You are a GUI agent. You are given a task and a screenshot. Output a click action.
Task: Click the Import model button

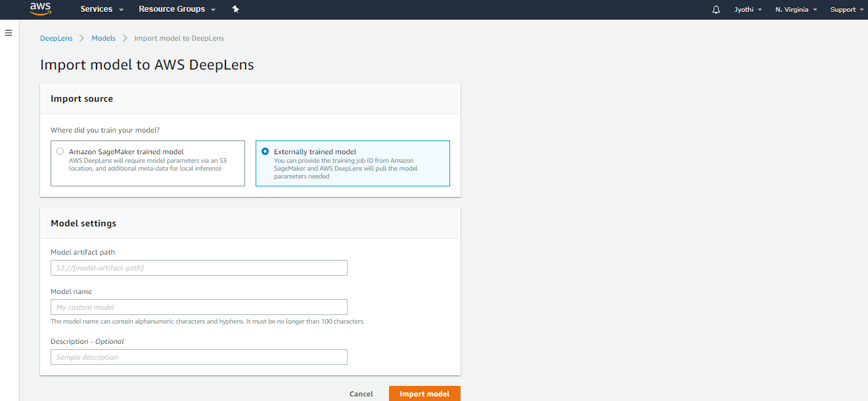click(x=424, y=394)
